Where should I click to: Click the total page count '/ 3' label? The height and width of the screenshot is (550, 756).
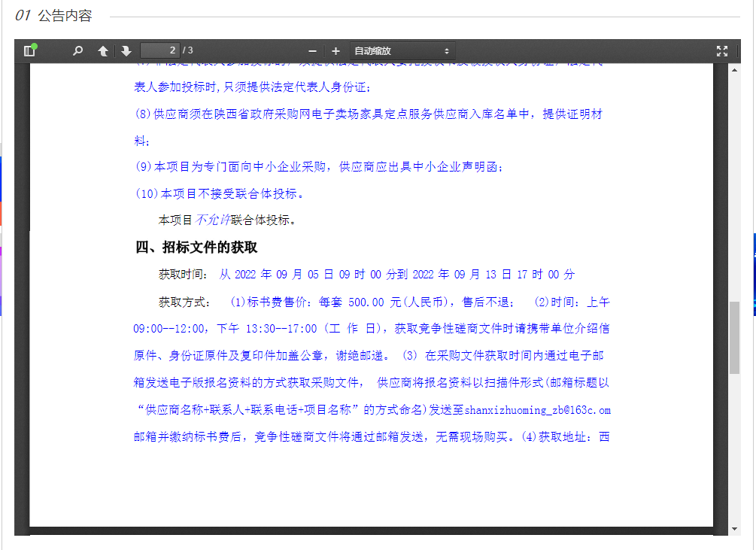(188, 51)
